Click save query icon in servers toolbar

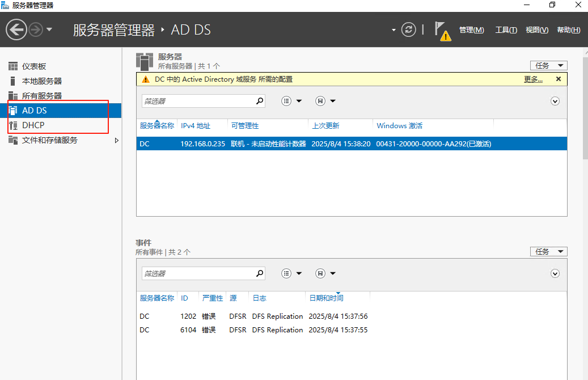[320, 101]
